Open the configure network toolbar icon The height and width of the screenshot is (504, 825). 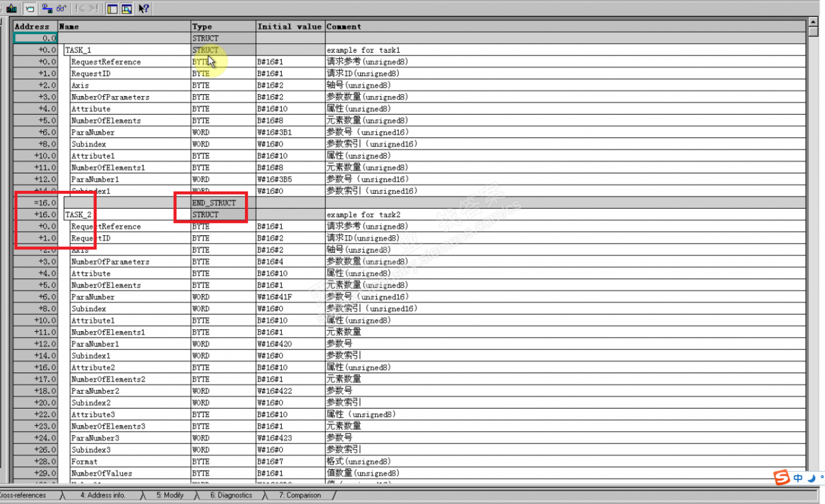coord(47,8)
